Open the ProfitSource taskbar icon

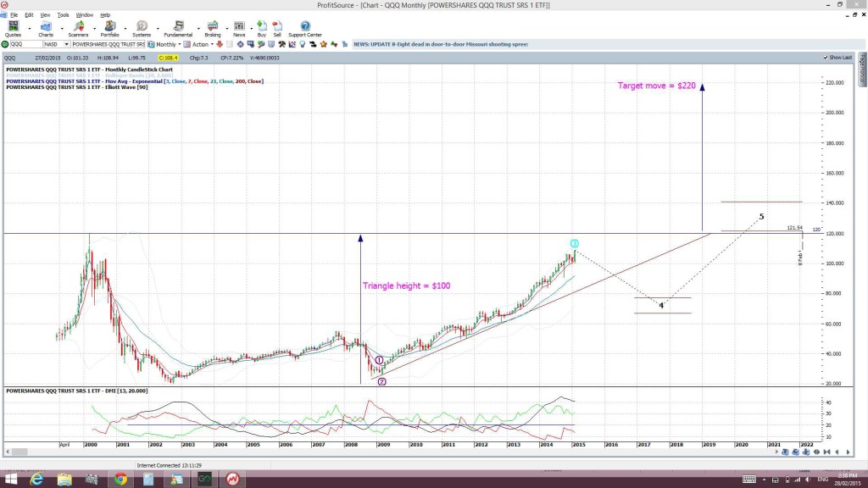(232, 480)
